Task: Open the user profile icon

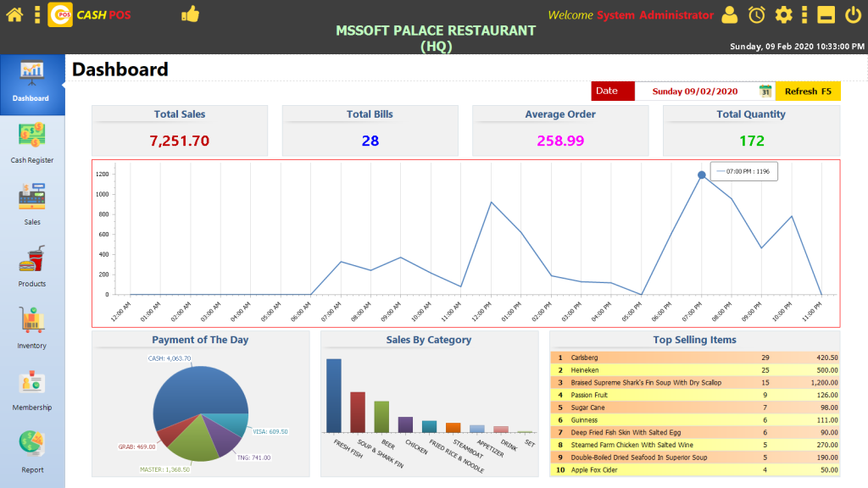Action: 729,14
